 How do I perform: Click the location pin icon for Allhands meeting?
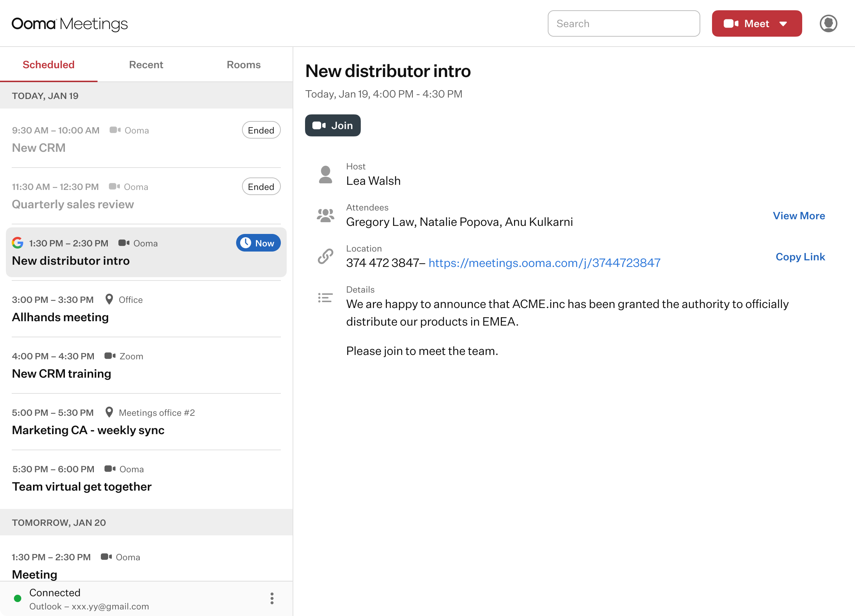(109, 299)
